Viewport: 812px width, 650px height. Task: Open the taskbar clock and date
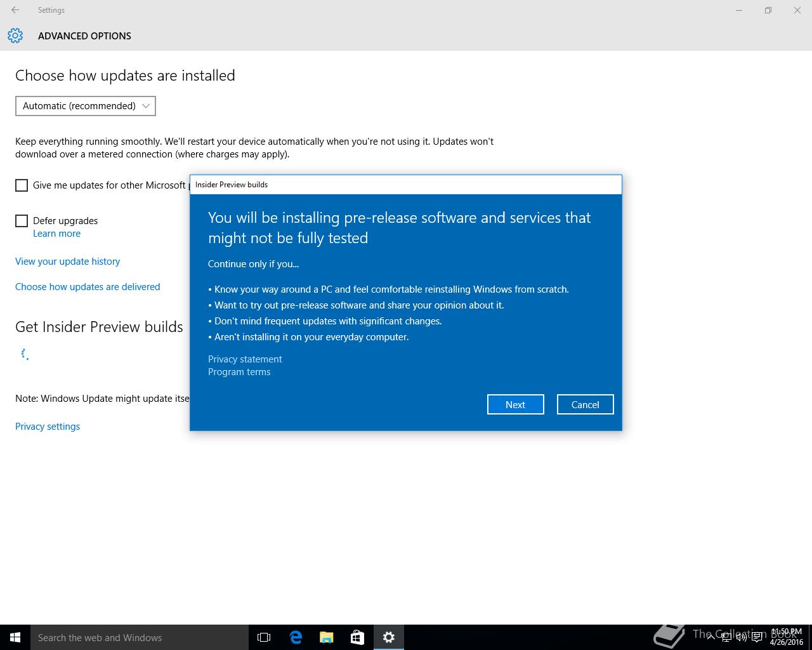point(787,637)
